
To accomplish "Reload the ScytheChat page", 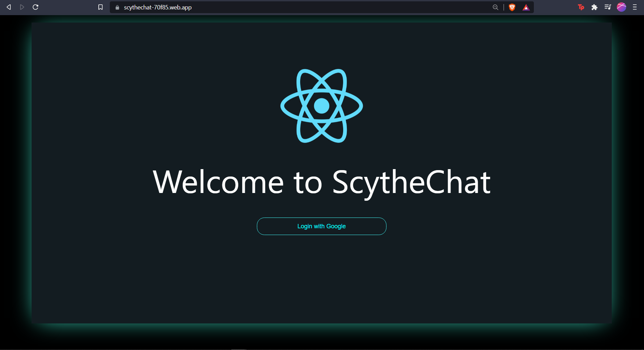I will 35,7.
